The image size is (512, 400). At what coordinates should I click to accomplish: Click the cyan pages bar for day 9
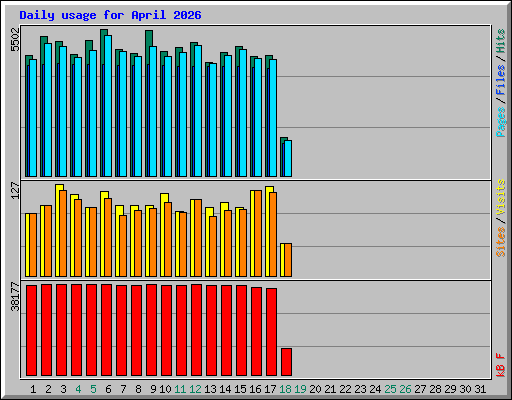pos(153,111)
